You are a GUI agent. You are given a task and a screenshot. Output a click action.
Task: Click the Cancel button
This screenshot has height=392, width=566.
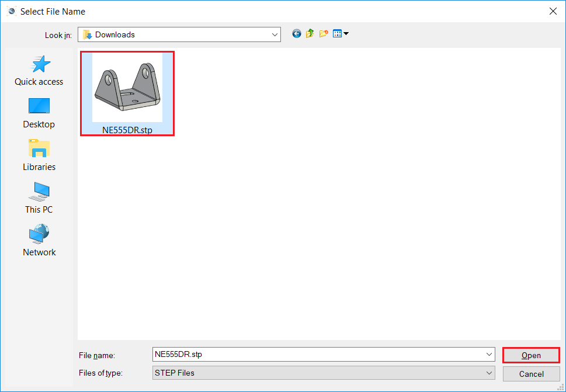tap(531, 374)
